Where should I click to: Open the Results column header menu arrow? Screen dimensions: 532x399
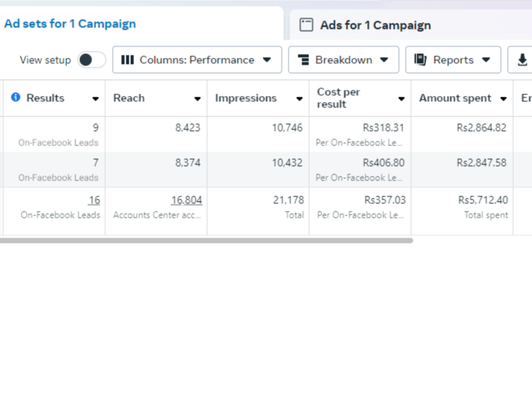pyautogui.click(x=95, y=99)
